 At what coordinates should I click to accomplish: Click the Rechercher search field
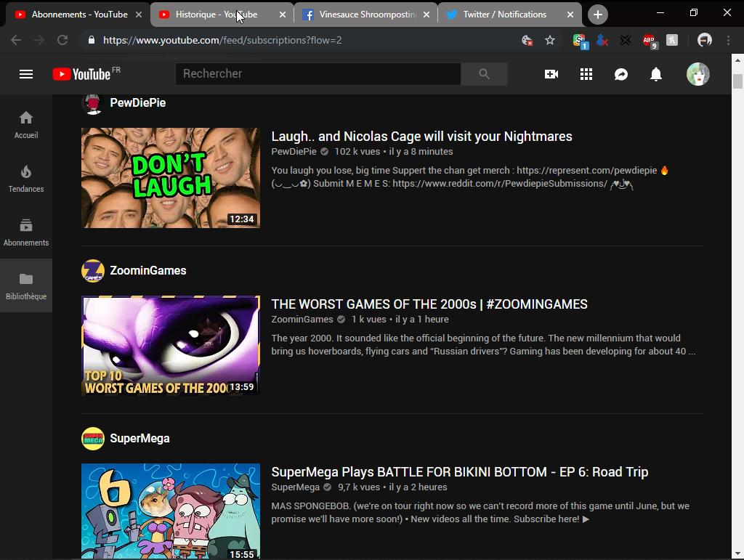point(318,74)
